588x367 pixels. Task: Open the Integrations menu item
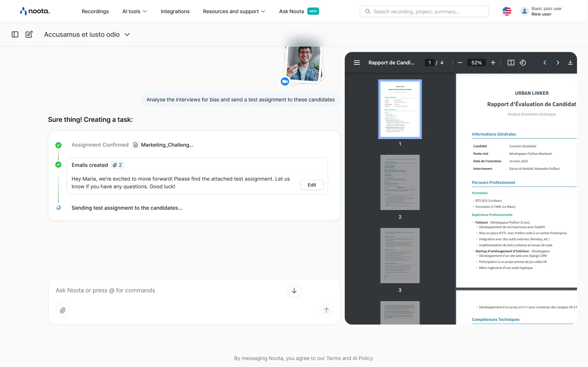click(175, 11)
